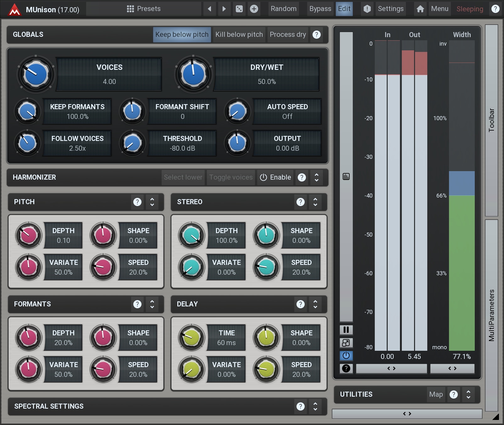
Task: Open the Menu item in top bar
Action: (440, 9)
